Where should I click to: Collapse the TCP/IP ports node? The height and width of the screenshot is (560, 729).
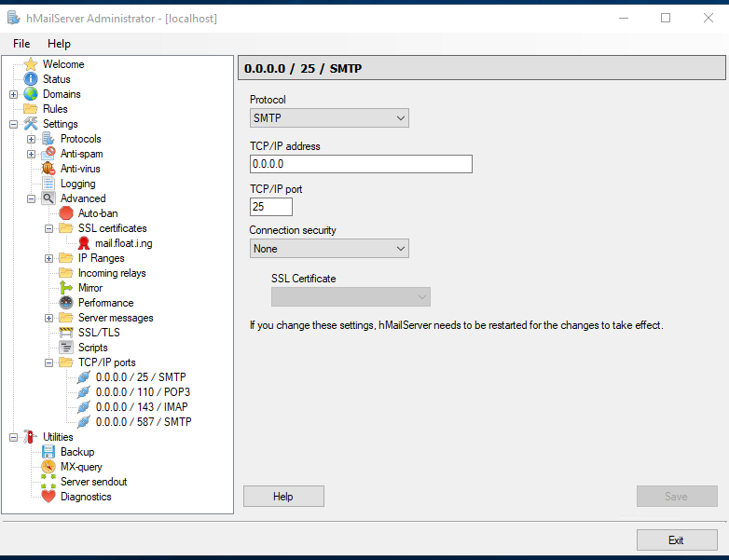(48, 362)
